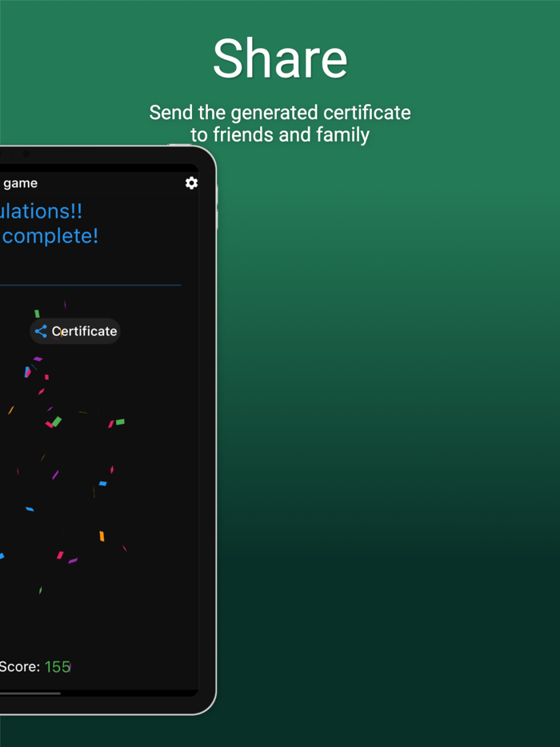Click the 'complete!' blue message text
The image size is (560, 747).
pyautogui.click(x=50, y=236)
